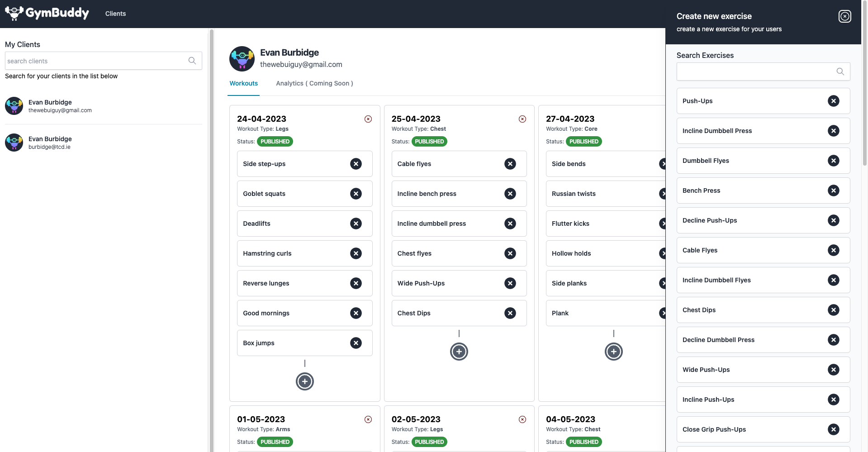Delete Incline Push-Ups from library
The width and height of the screenshot is (868, 452).
click(x=834, y=400)
